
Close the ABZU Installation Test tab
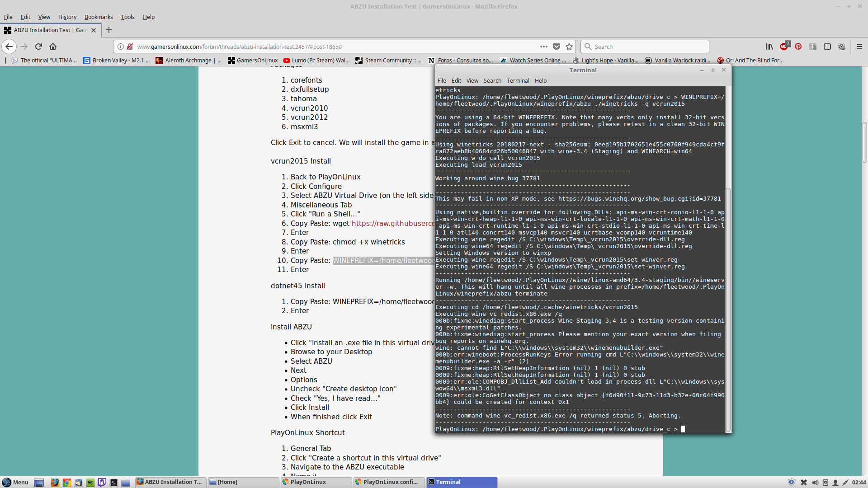coord(94,30)
